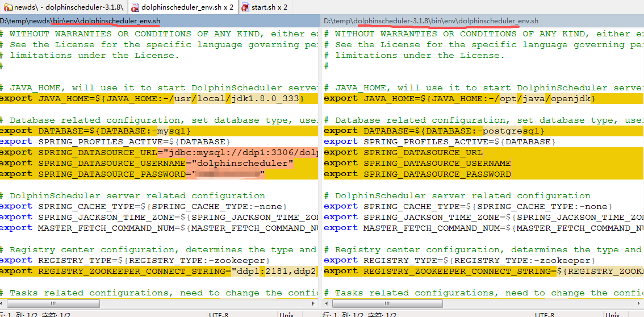Click left pane MASTER_FETCH_COMMAND_NUM line
Viewport: 644px width, 317px height.
coord(159,227)
